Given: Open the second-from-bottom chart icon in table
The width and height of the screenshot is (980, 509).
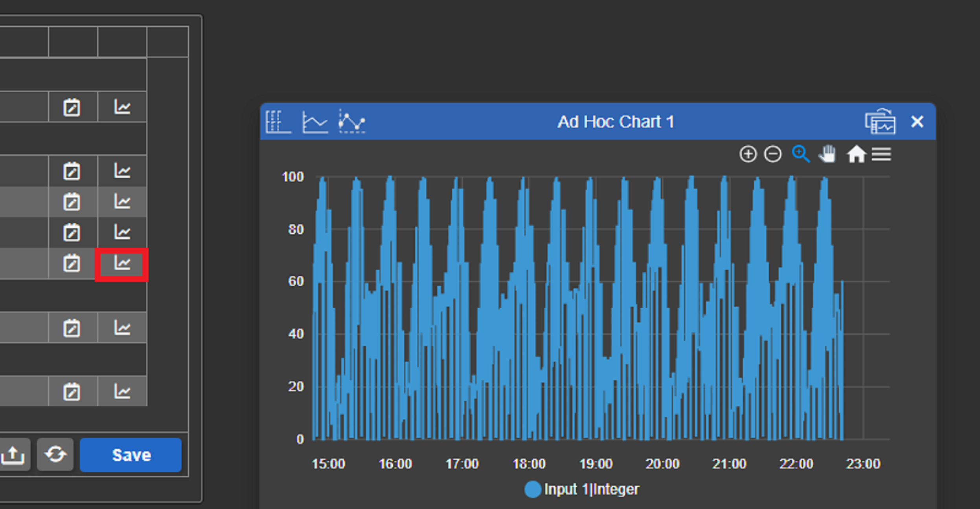Looking at the screenshot, I should point(122,328).
